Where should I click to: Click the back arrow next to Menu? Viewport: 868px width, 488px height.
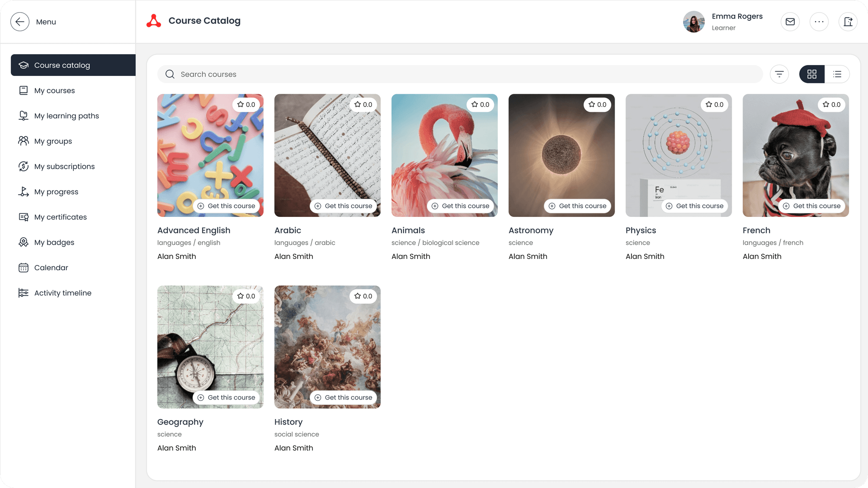pyautogui.click(x=20, y=21)
